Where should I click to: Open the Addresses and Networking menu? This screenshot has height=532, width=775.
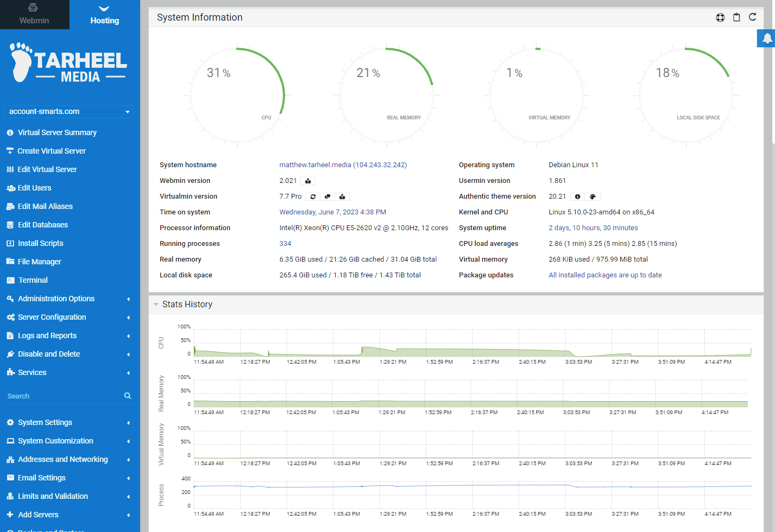[63, 459]
